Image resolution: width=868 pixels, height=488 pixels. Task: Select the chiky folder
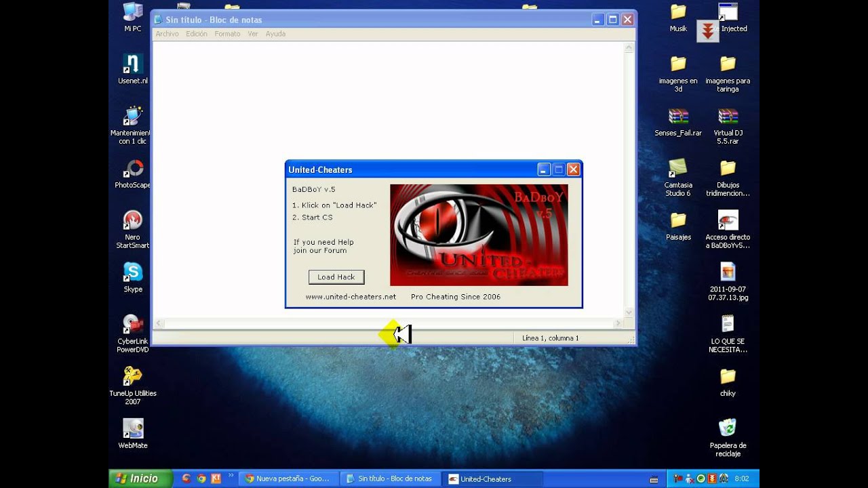pyautogui.click(x=728, y=382)
